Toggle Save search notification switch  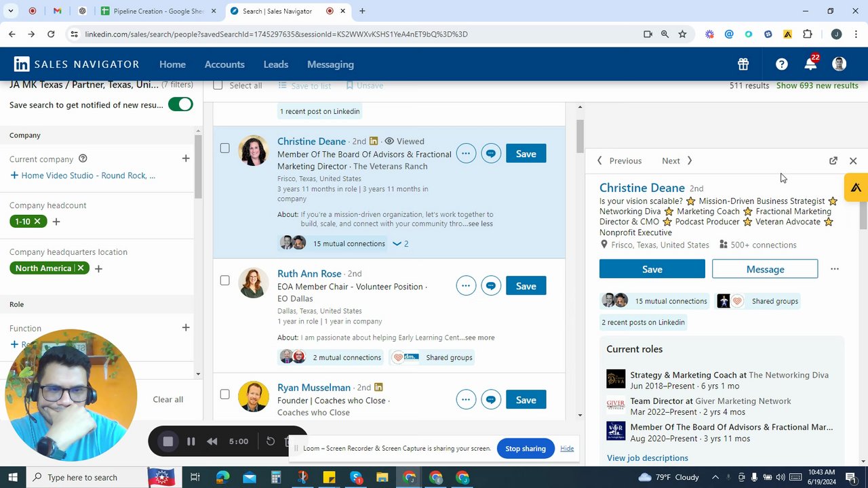tap(180, 104)
